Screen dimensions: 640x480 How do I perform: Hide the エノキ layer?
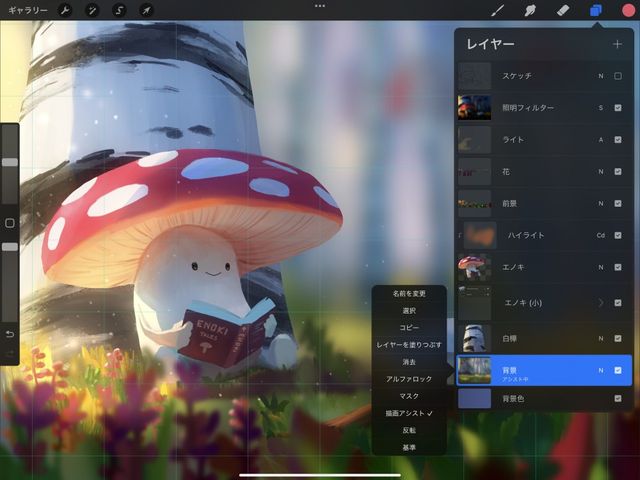click(x=618, y=267)
